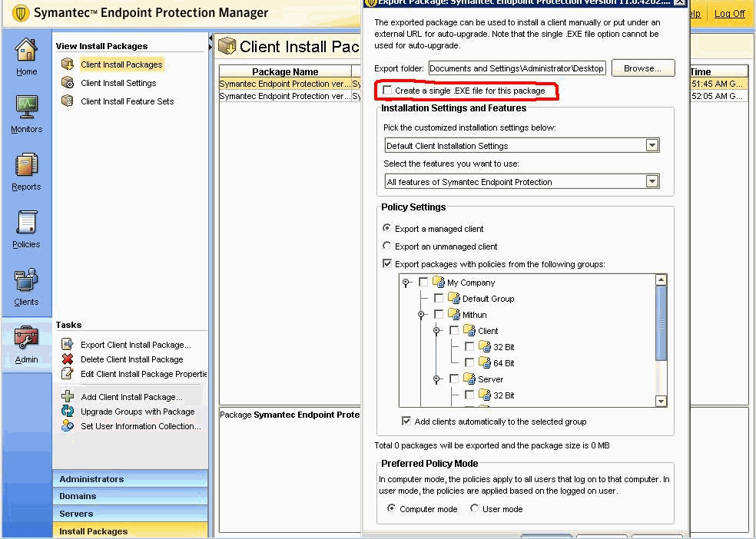Click the Default Group folder icon
The image size is (756, 539).
tap(454, 298)
